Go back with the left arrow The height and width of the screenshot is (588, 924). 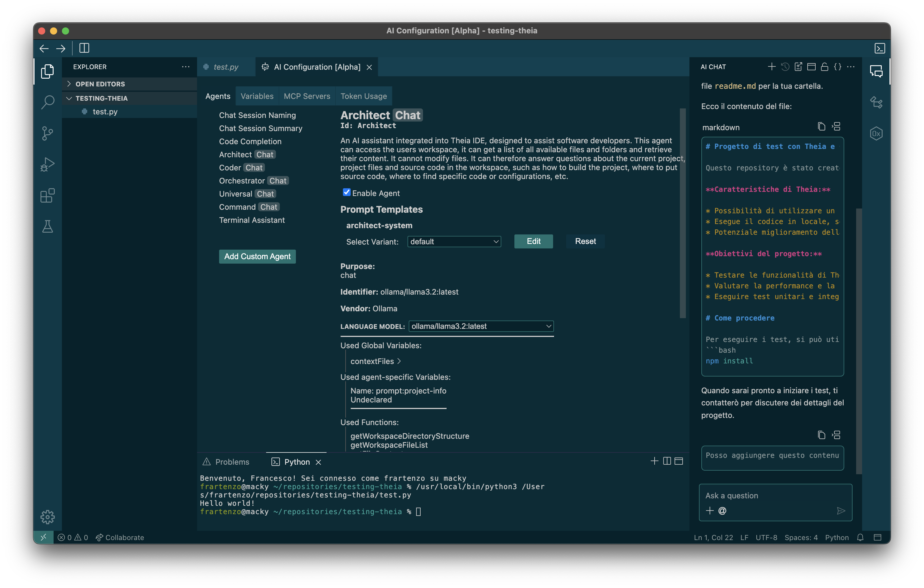[44, 48]
